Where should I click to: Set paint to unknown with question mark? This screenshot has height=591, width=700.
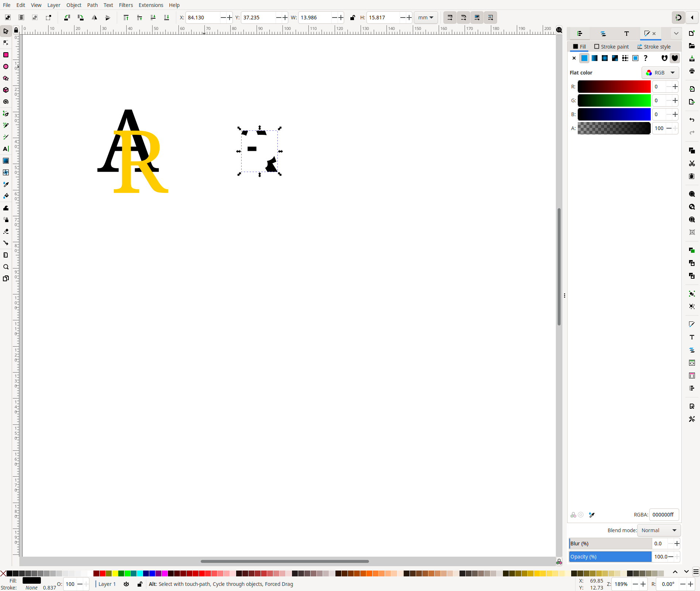(x=646, y=58)
